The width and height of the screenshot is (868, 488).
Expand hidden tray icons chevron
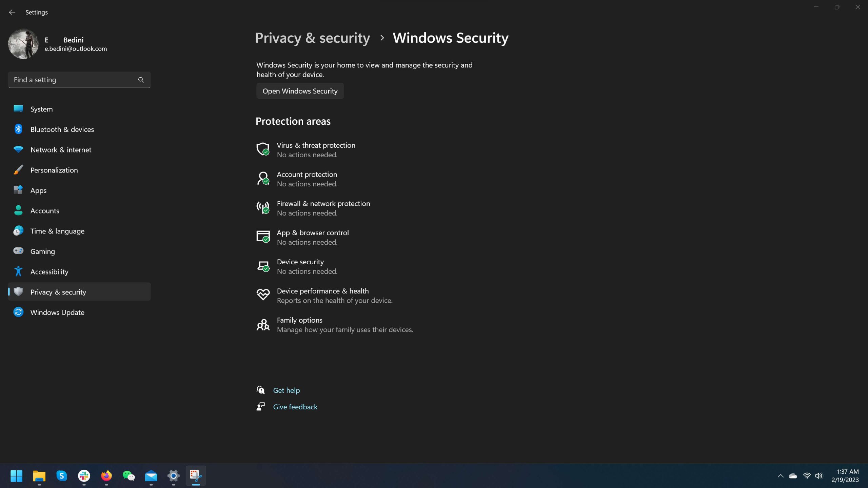click(x=781, y=476)
